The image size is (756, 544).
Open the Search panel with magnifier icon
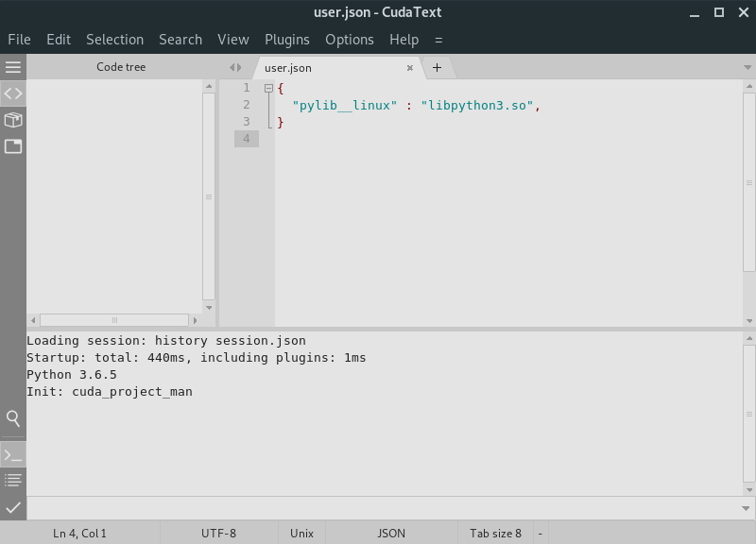12,418
